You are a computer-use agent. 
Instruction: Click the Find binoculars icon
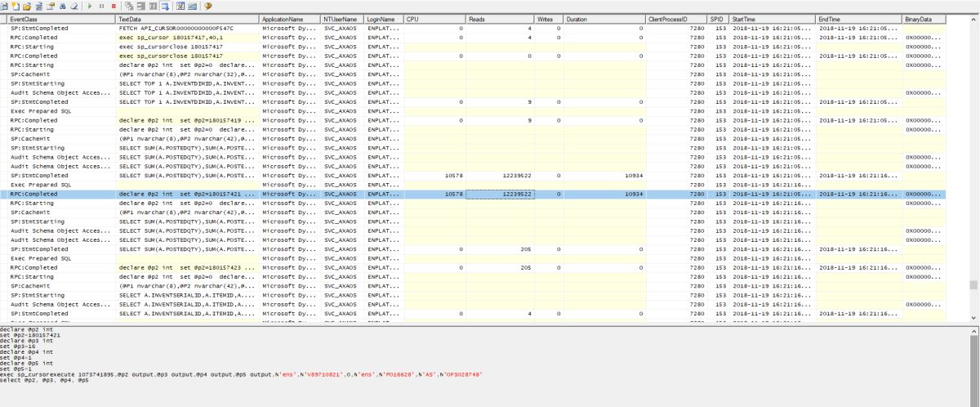[62, 6]
